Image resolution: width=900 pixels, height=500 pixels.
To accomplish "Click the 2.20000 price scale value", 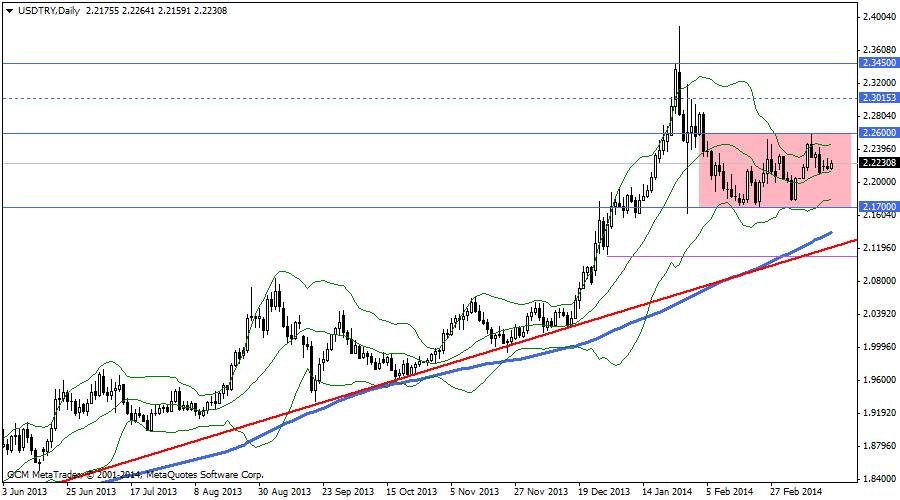I will click(x=879, y=182).
